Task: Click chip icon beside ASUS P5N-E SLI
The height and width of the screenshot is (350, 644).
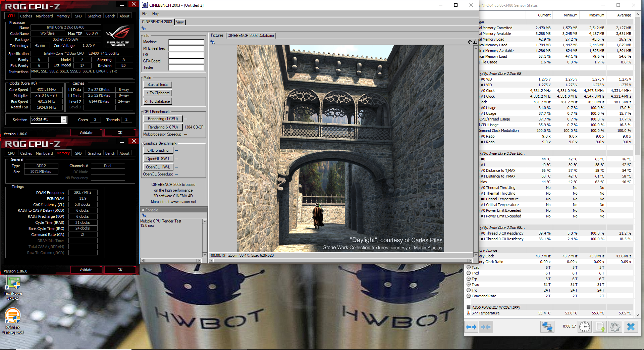Action: [x=469, y=307]
